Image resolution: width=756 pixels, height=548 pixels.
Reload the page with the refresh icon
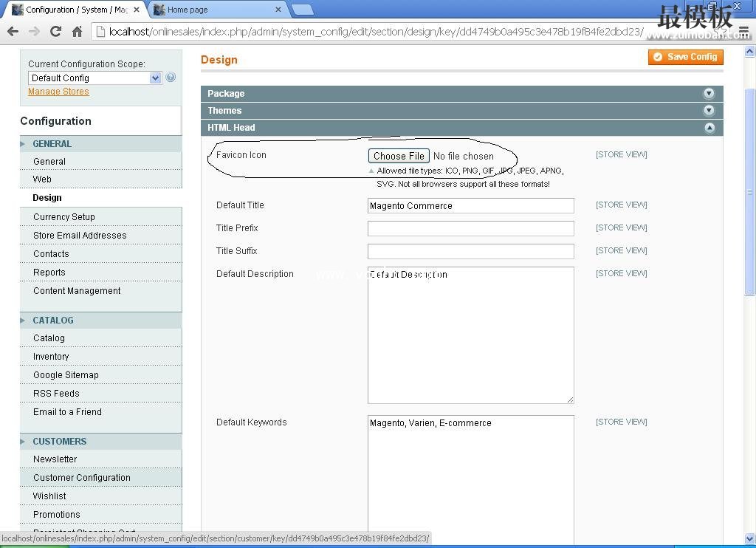tap(56, 31)
